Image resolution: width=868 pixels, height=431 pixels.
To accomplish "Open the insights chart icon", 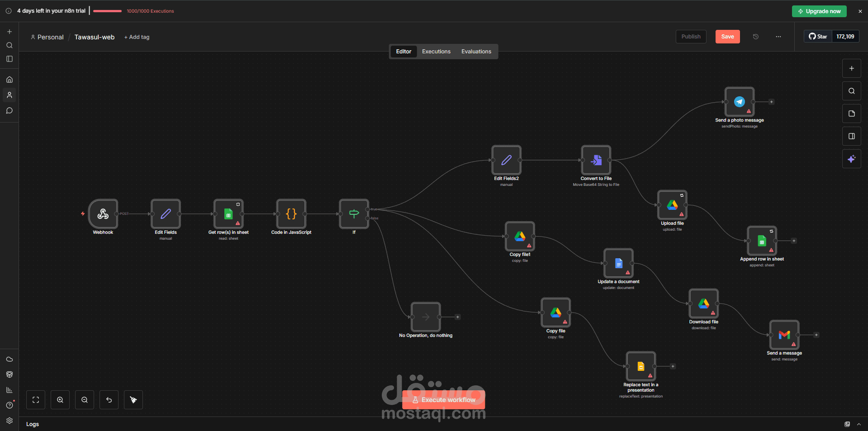I will click(x=9, y=390).
